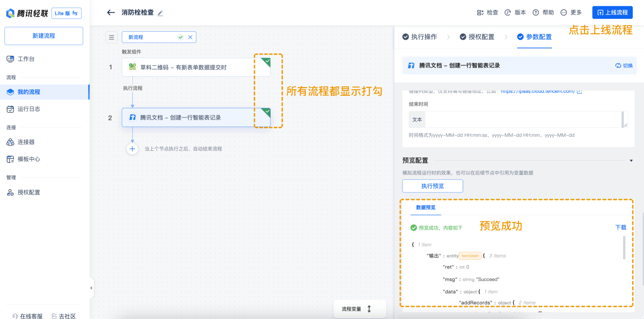The image size is (644, 319).
Task: Open the 文本 type selector for 结束时间
Action: 417,119
